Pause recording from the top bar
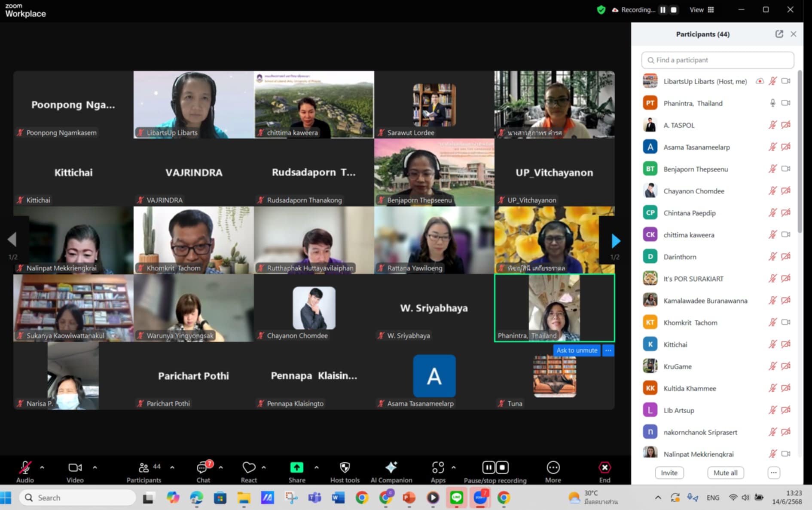 click(x=663, y=10)
